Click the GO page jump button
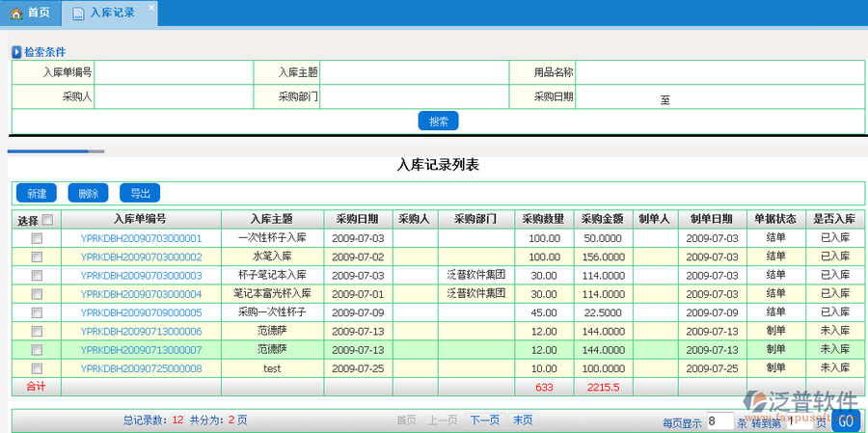This screenshot has height=433, width=868. [846, 421]
